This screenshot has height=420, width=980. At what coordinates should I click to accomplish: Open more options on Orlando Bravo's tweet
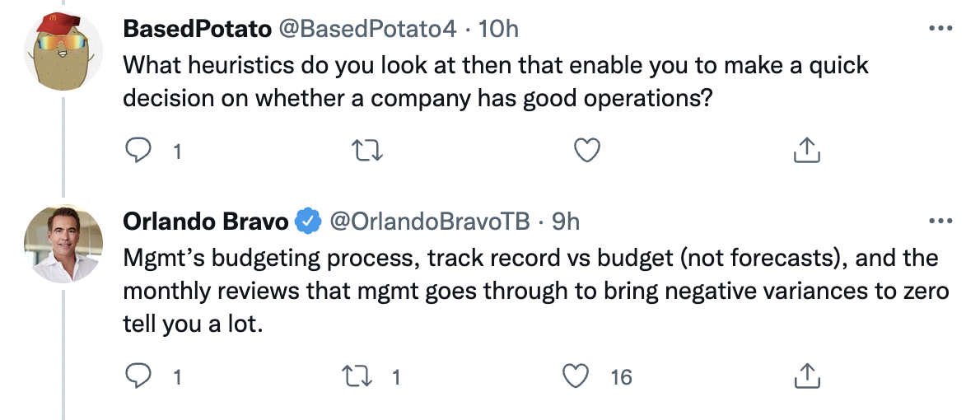(940, 221)
